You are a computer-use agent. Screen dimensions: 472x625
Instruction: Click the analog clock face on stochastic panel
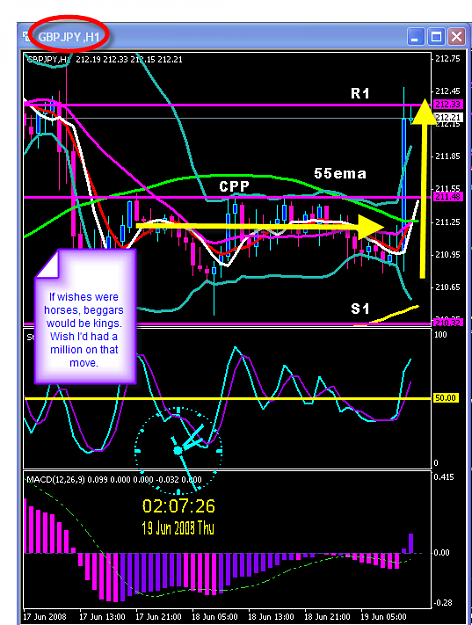(x=178, y=451)
